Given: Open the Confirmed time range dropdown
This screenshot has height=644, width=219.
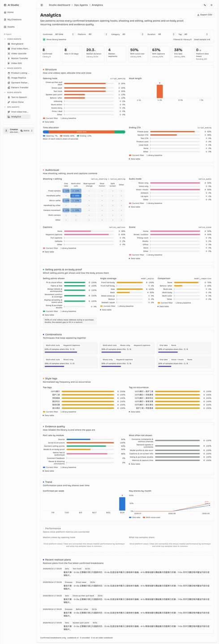Looking at the screenshot, I should [64, 34].
